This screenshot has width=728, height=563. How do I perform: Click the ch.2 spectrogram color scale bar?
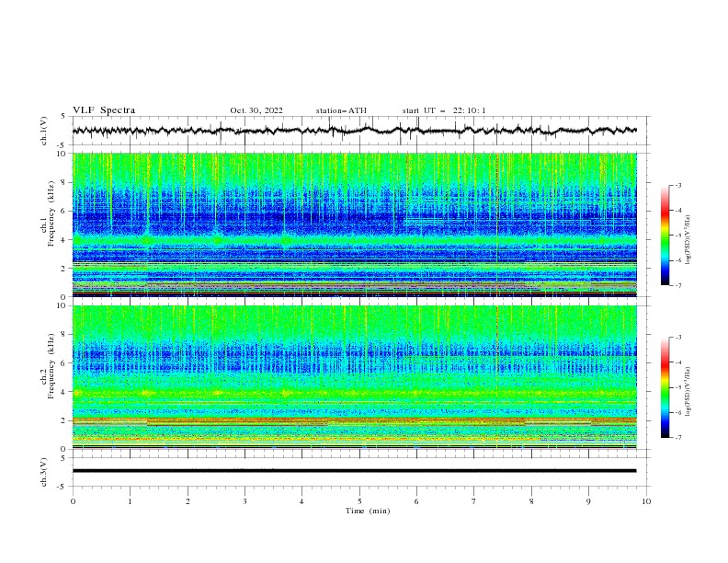tap(665, 387)
